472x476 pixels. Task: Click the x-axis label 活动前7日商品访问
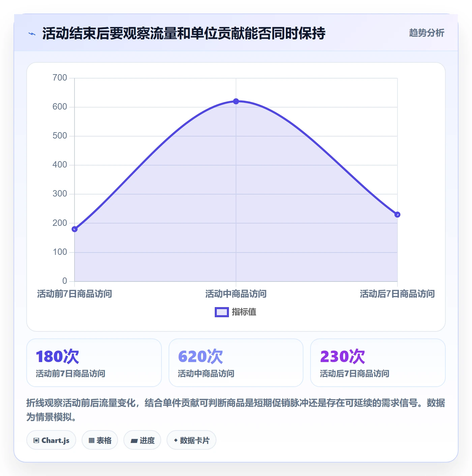click(x=75, y=294)
